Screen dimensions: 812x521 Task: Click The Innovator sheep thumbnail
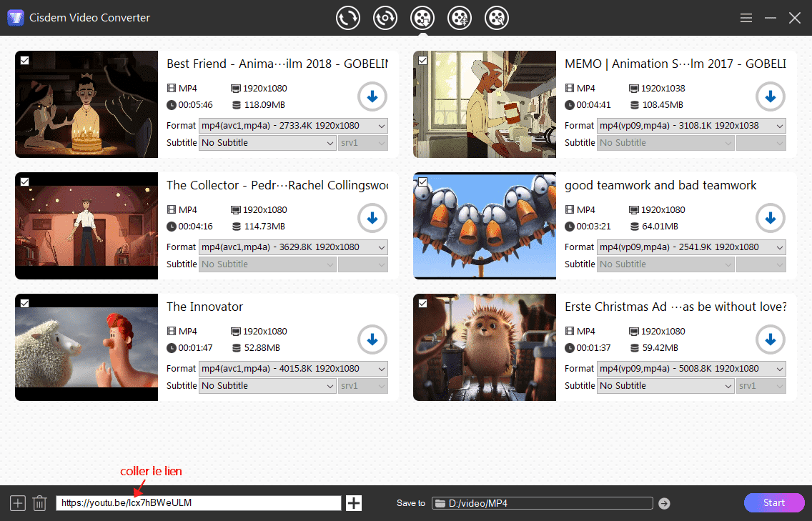coord(86,347)
